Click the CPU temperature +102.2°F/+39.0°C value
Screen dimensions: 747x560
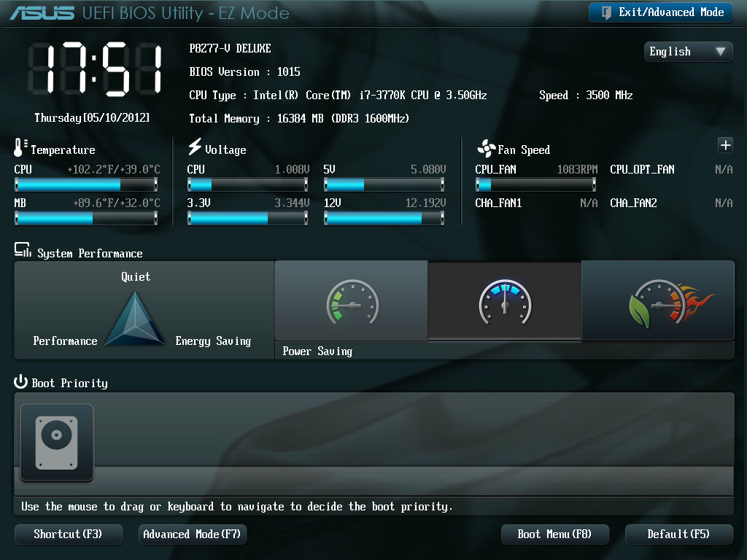click(x=114, y=169)
